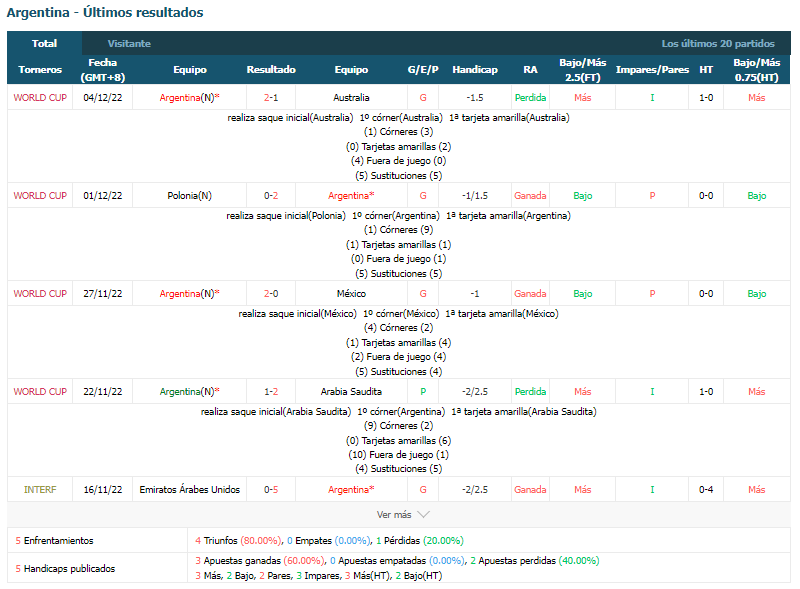Click '(0) Tarjetas amarillas (6)' stat line
Viewport: 800px width, 589px height.
398,440
